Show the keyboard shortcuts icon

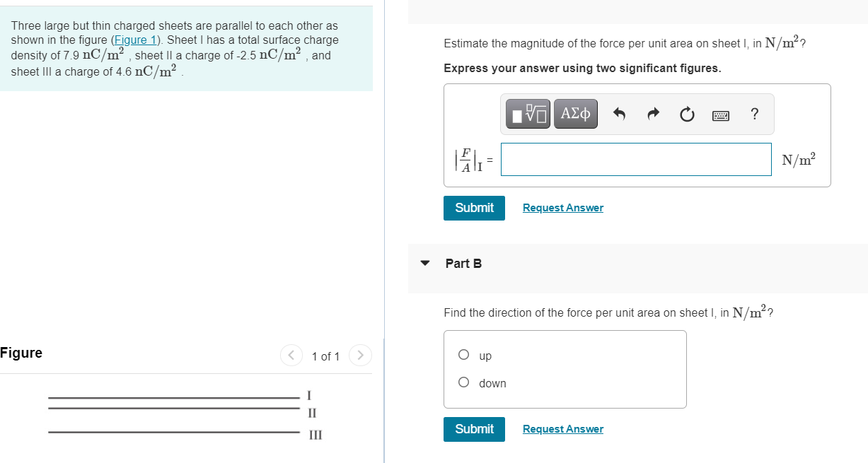coord(720,114)
